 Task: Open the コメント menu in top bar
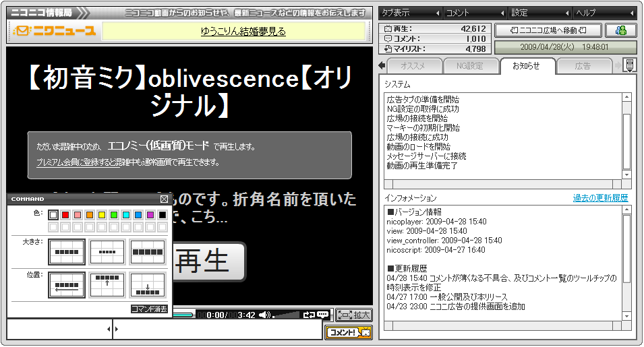click(475, 13)
